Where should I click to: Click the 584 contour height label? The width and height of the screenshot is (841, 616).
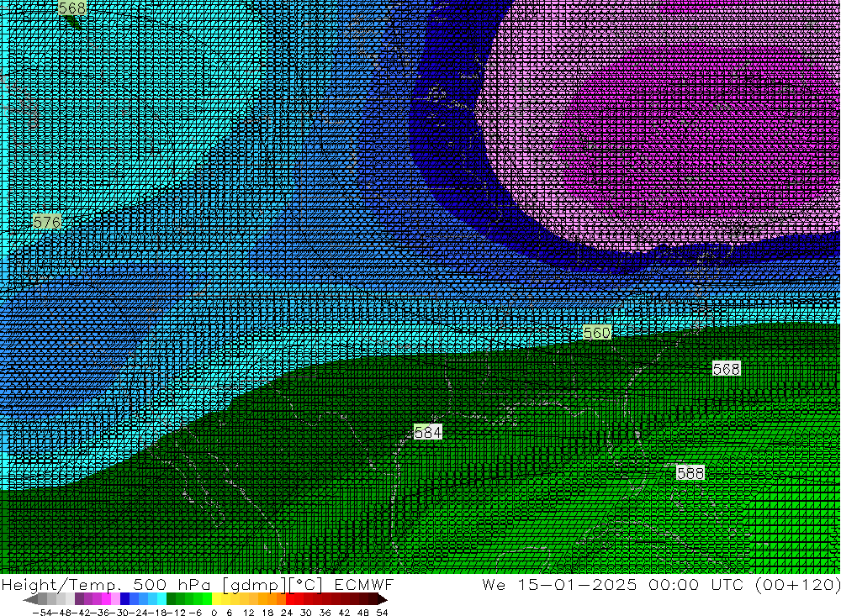click(x=428, y=432)
